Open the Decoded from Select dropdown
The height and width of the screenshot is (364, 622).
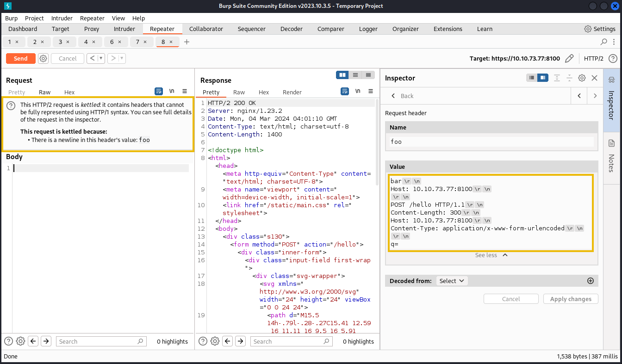click(x=452, y=281)
